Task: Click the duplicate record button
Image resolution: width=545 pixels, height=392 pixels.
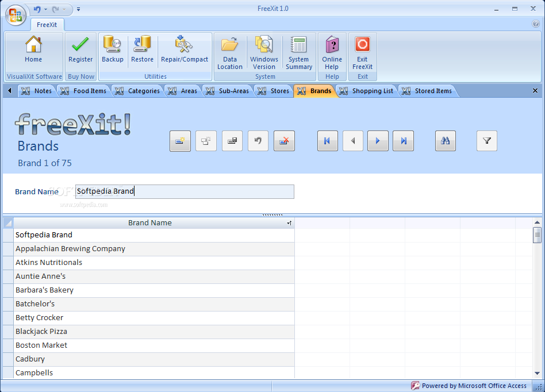Action: pos(206,141)
